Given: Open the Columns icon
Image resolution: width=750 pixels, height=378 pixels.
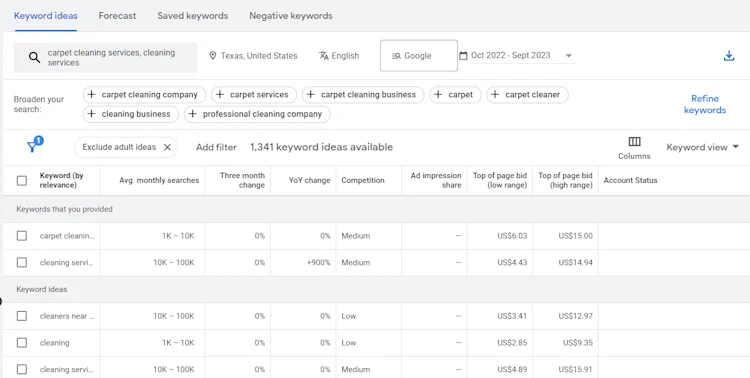Looking at the screenshot, I should coord(634,142).
